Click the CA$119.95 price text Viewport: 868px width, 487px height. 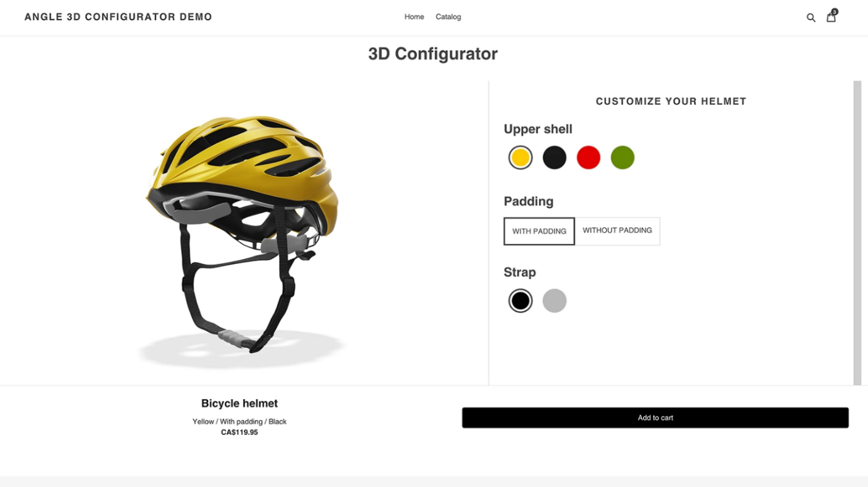(x=239, y=432)
